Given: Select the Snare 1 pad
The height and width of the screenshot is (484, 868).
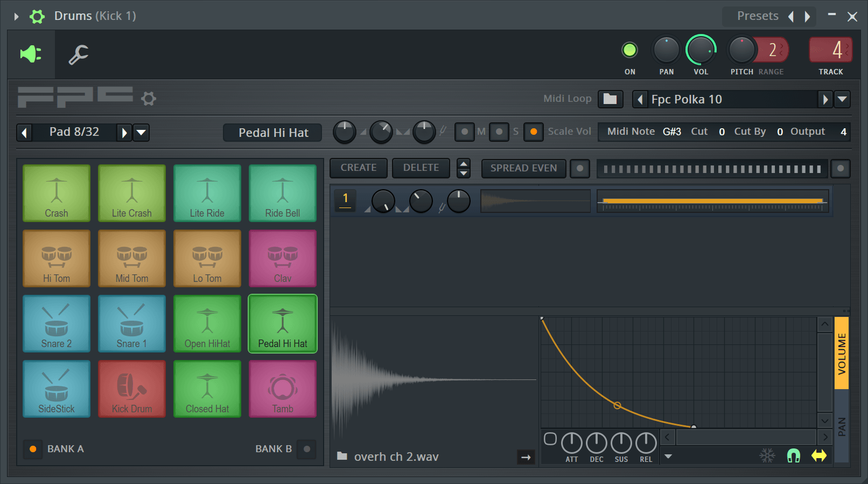Looking at the screenshot, I should (x=132, y=323).
